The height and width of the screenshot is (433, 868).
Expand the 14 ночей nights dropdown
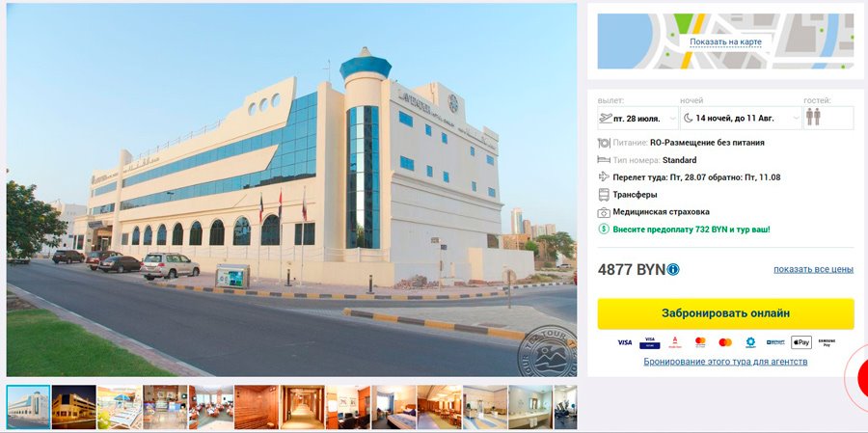point(741,118)
